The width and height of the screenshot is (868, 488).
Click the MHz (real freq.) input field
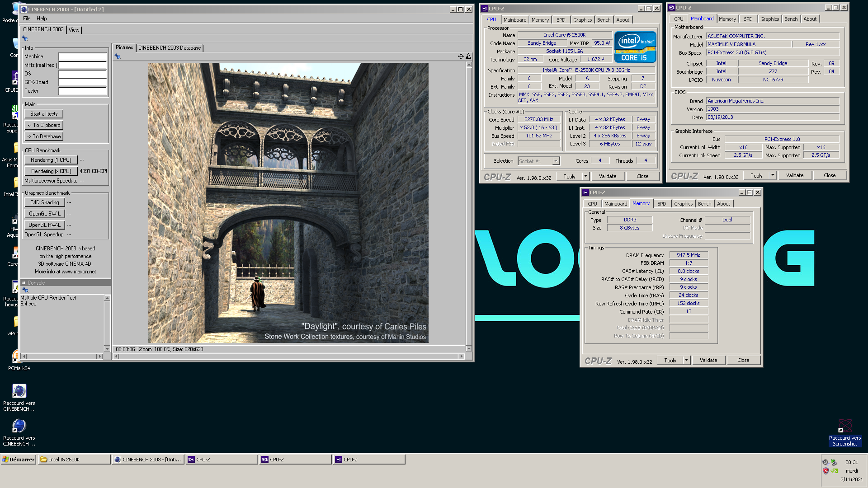(82, 65)
